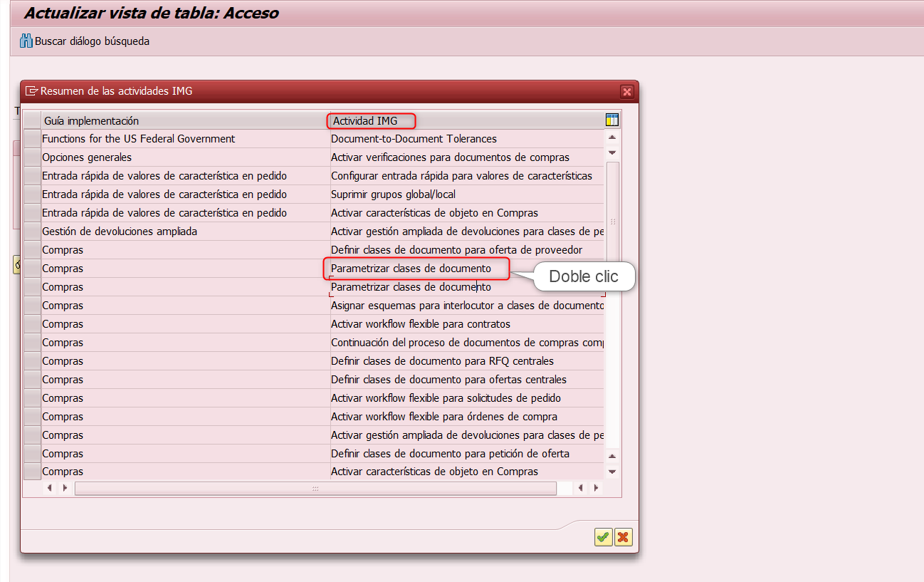Click Asignar esquemas para interlocutor a clases
This screenshot has height=582, width=924.
coord(467,306)
